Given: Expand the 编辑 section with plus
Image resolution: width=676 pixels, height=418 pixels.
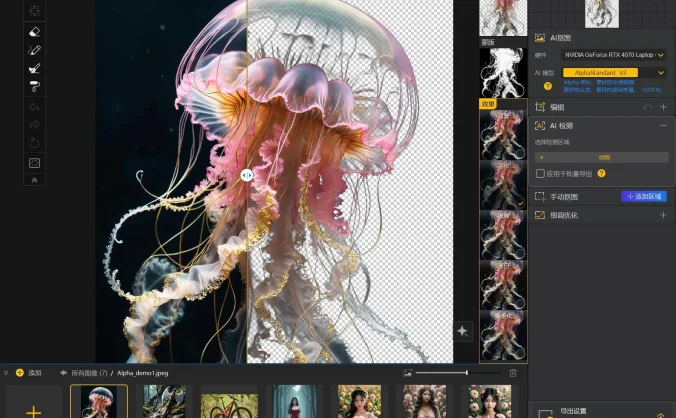Looking at the screenshot, I should coord(663,107).
